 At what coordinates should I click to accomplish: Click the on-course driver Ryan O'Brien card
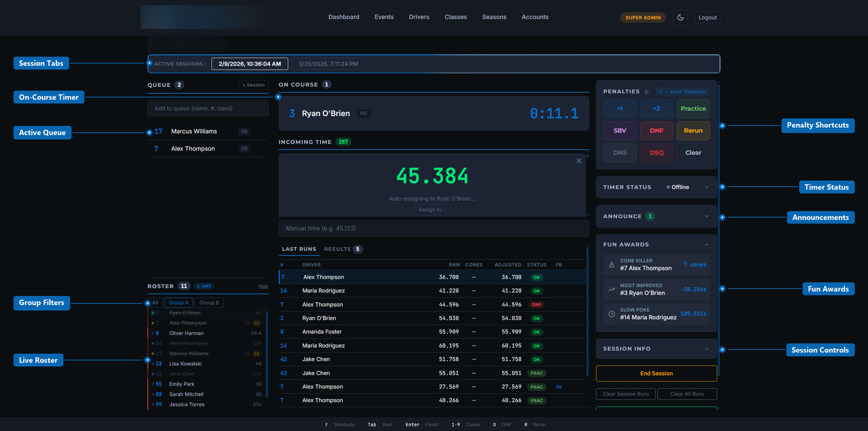pos(434,113)
